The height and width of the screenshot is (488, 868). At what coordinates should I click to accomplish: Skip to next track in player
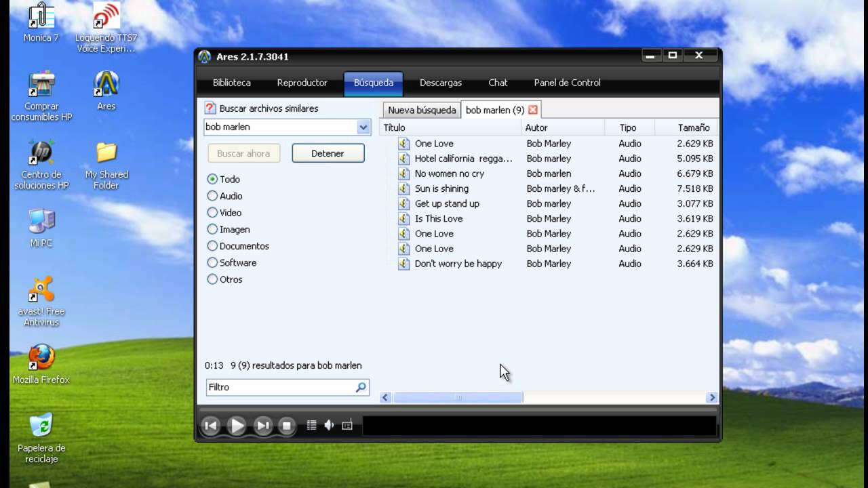tap(262, 426)
